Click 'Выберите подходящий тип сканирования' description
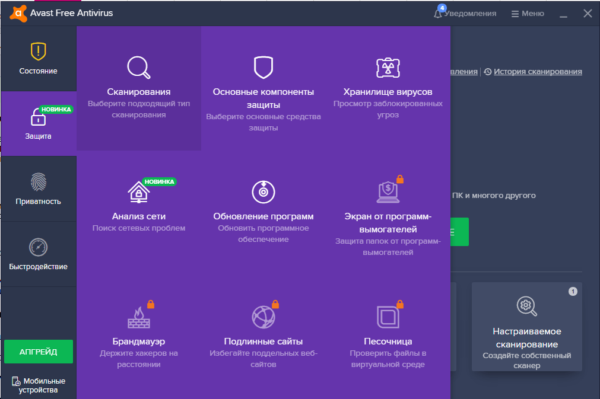The width and height of the screenshot is (600, 399). coord(139,109)
